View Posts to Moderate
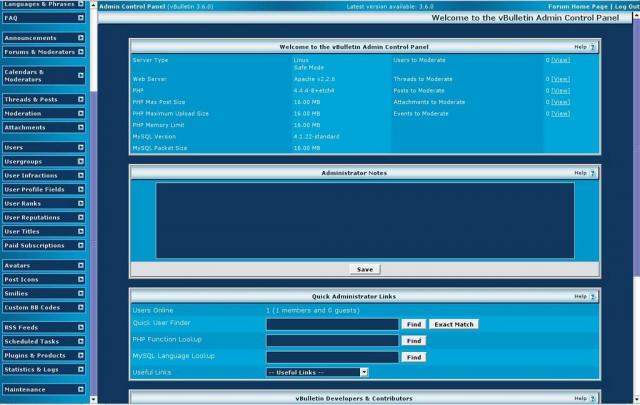 (560, 91)
